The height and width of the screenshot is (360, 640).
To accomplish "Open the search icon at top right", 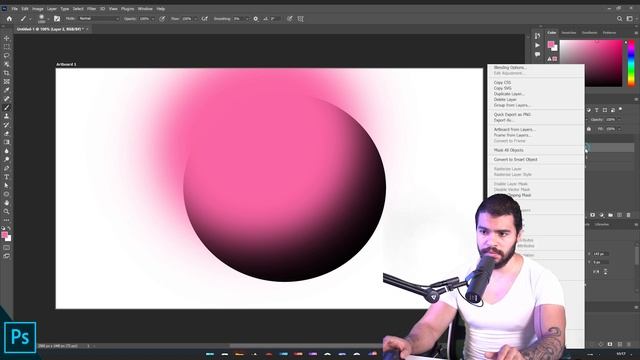I will (620, 19).
